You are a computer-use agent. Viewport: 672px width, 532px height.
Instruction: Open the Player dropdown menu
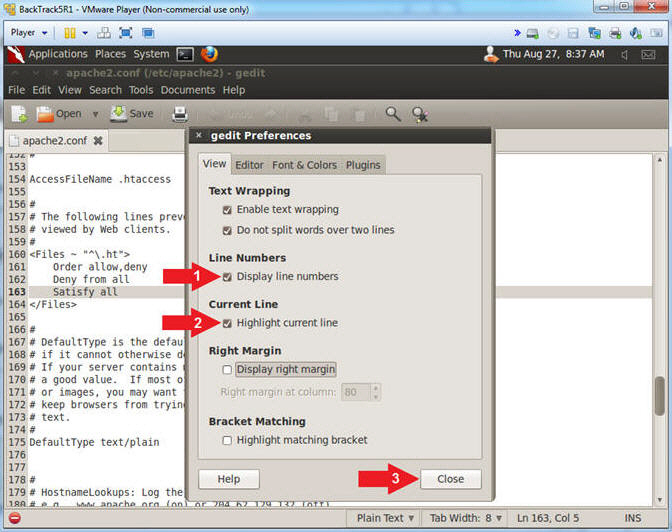(x=29, y=33)
